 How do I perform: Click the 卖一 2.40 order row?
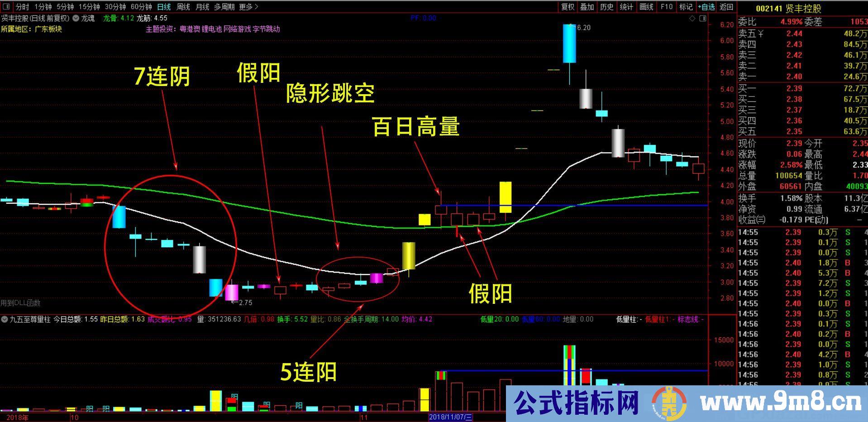point(802,77)
